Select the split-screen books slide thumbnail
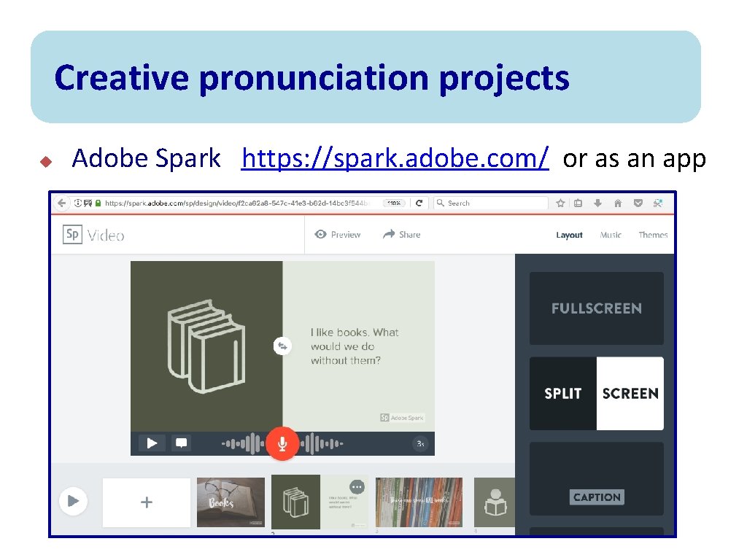The height and width of the screenshot is (560, 747). [320, 502]
